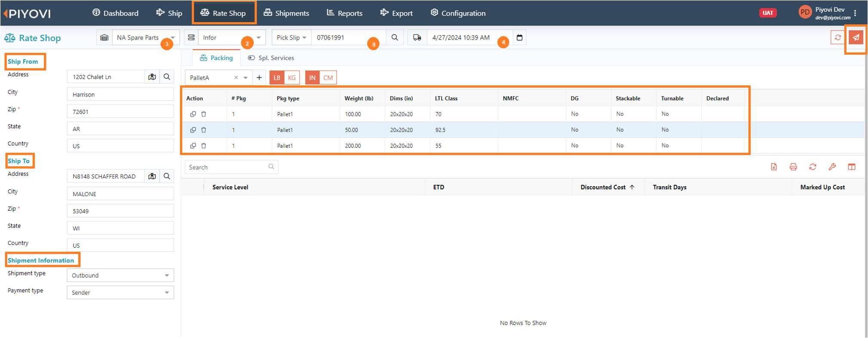868x338 pixels.
Task: Click the rate results Search field
Action: tap(228, 167)
